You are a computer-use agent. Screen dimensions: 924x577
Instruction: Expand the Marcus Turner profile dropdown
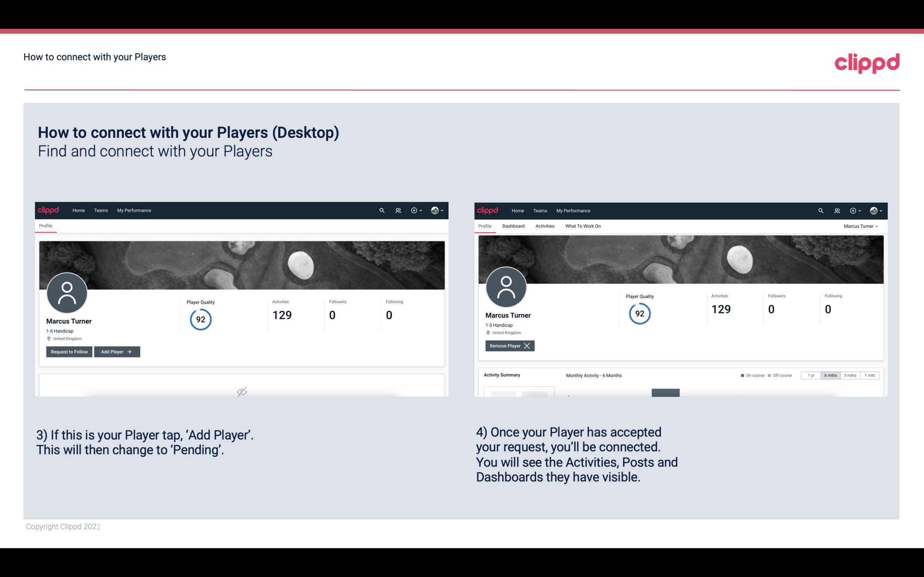pos(862,226)
